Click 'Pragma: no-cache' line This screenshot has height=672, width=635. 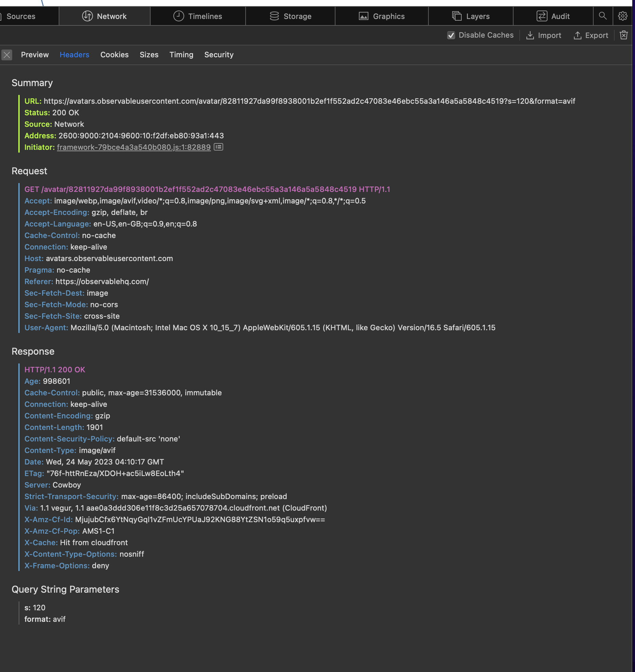57,270
